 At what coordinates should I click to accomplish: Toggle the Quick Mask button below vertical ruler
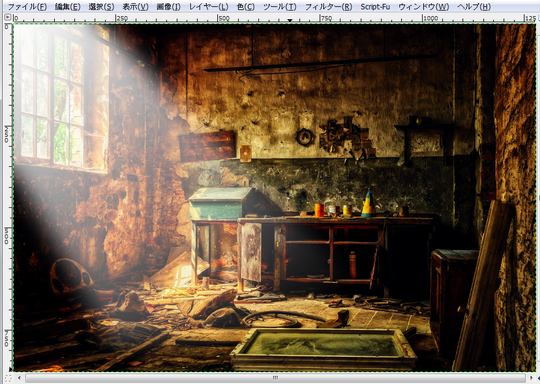tap(8, 377)
